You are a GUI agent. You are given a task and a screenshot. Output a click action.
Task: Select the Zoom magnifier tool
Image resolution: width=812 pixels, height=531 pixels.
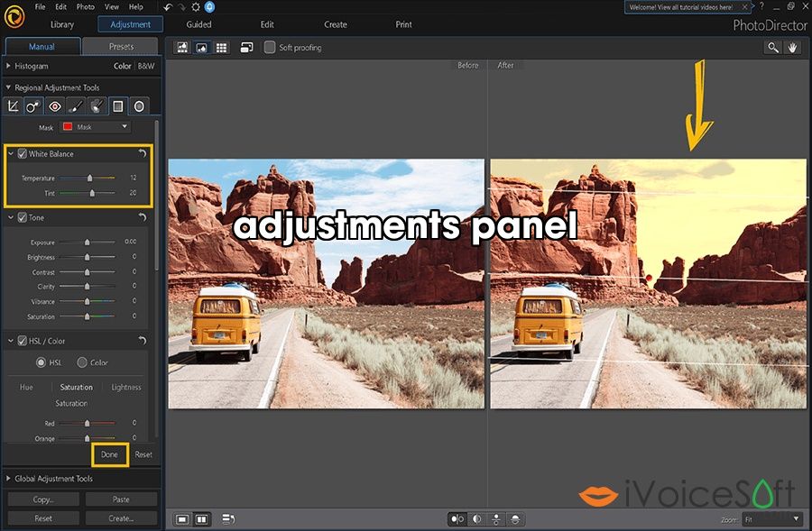[x=772, y=48]
